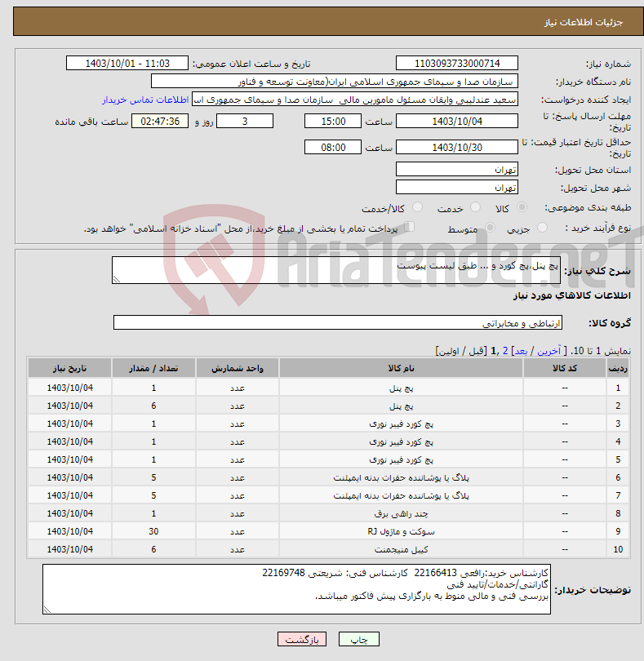The width and height of the screenshot is (644, 661).
Task: Click the announcement date field 1403/10/01 - 11:03
Action: point(127,63)
